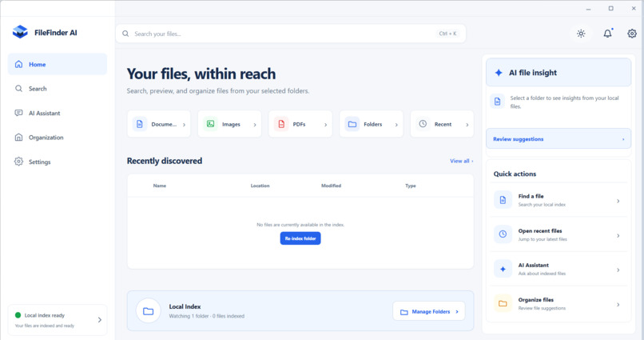Click the document icon in the AI insight card

pyautogui.click(x=497, y=102)
